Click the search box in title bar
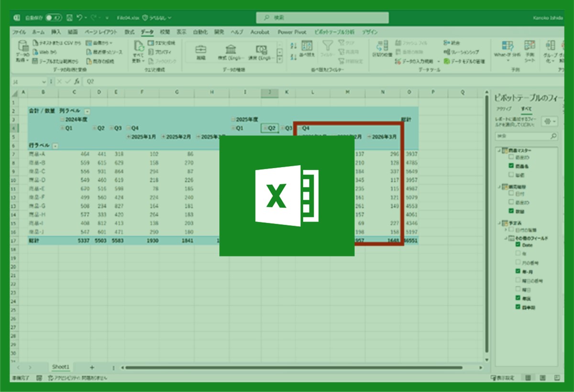This screenshot has width=574, height=392. 322,18
